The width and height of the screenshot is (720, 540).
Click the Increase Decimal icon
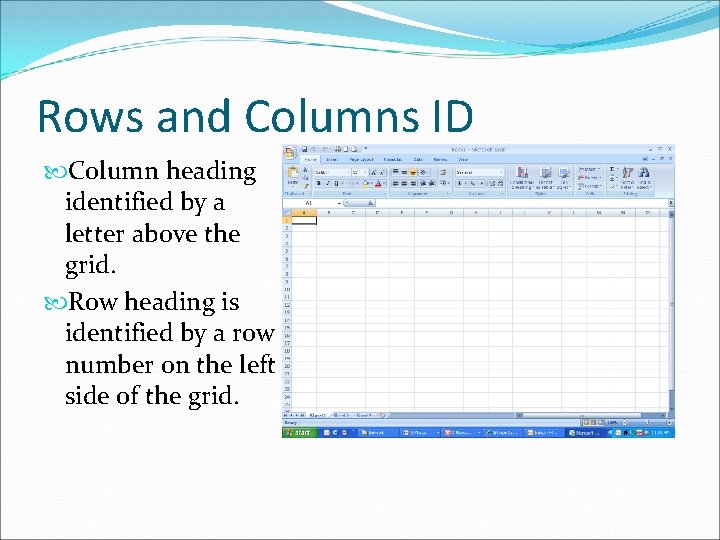pyautogui.click(x=492, y=183)
